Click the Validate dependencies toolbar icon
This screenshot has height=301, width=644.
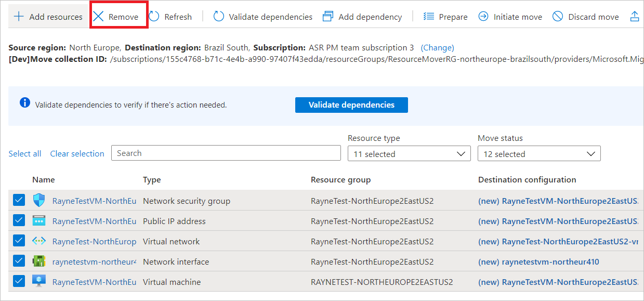click(219, 17)
